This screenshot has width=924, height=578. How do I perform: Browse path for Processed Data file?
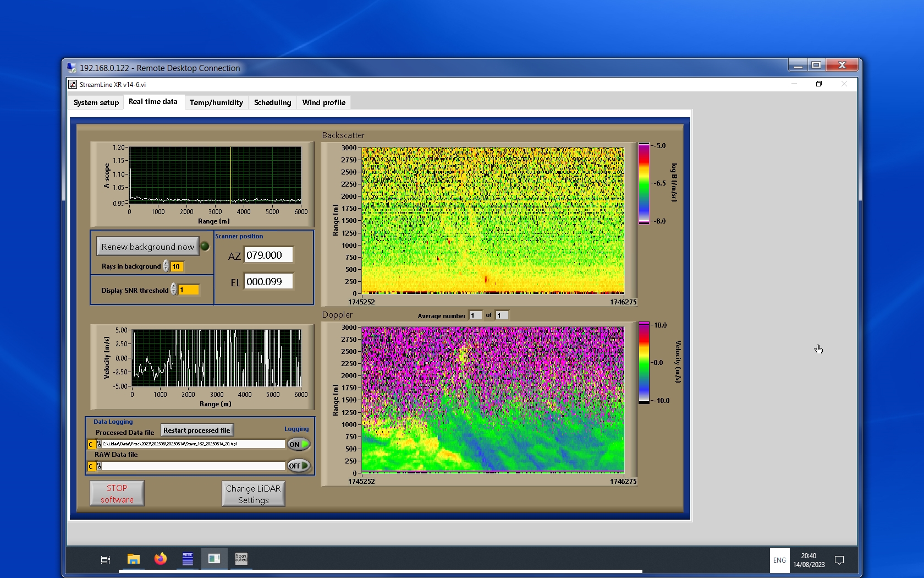[98, 444]
